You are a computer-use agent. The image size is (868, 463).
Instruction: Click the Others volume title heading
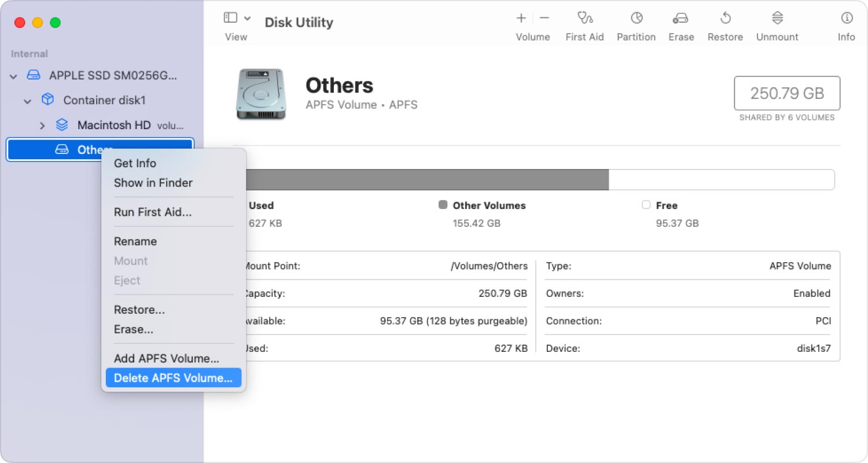[339, 86]
